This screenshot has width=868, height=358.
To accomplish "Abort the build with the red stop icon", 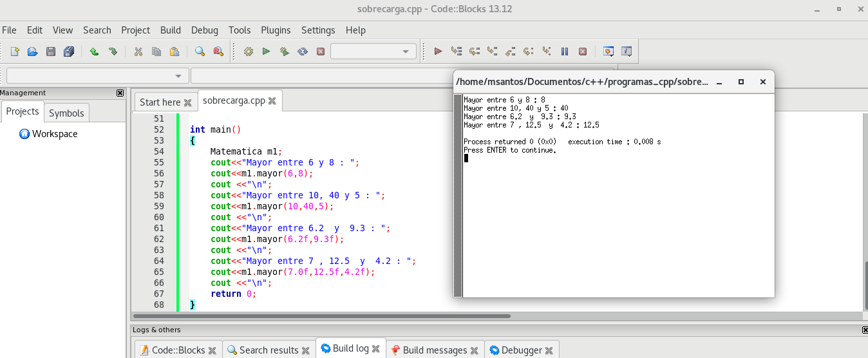I will [320, 52].
